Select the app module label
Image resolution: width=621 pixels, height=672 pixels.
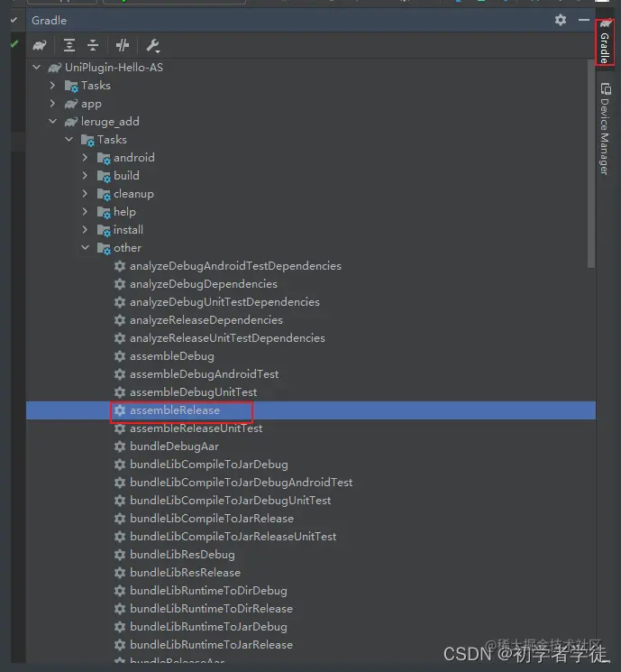tap(91, 104)
